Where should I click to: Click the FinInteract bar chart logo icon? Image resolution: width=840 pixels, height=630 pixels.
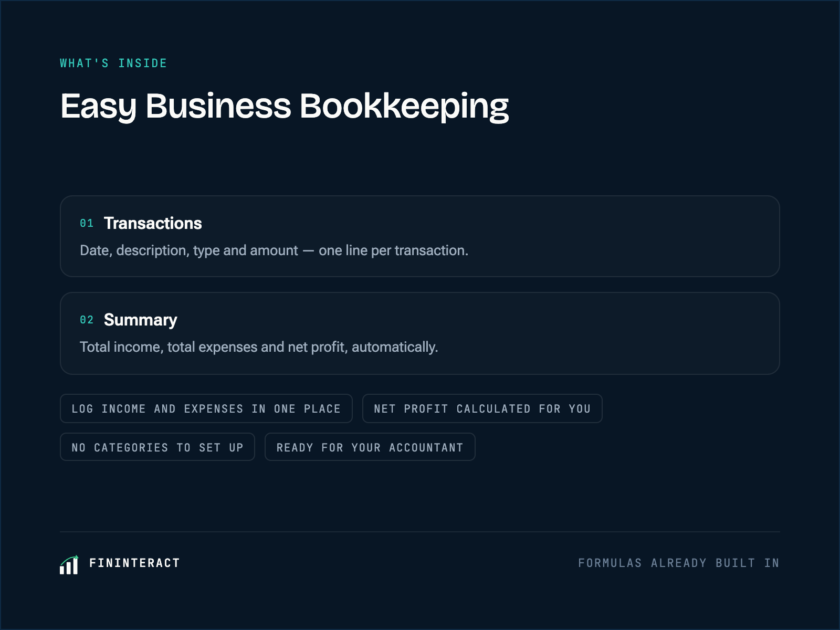69,564
